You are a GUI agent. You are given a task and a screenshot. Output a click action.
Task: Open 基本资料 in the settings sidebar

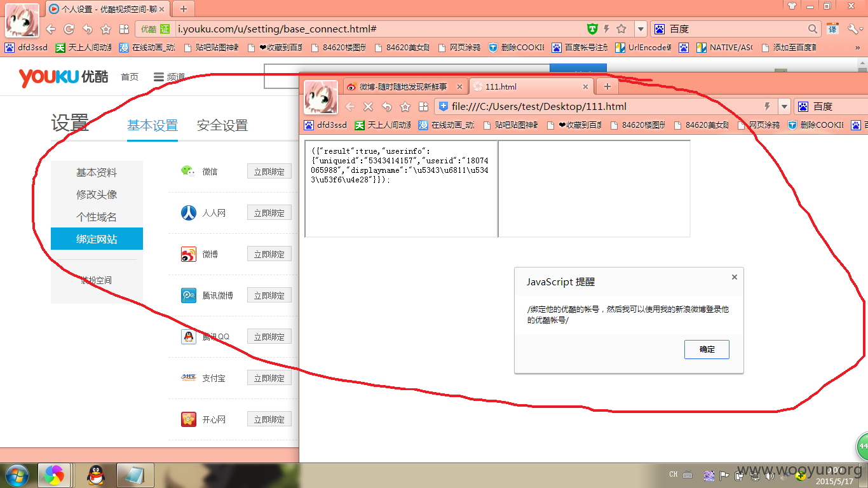coord(97,172)
